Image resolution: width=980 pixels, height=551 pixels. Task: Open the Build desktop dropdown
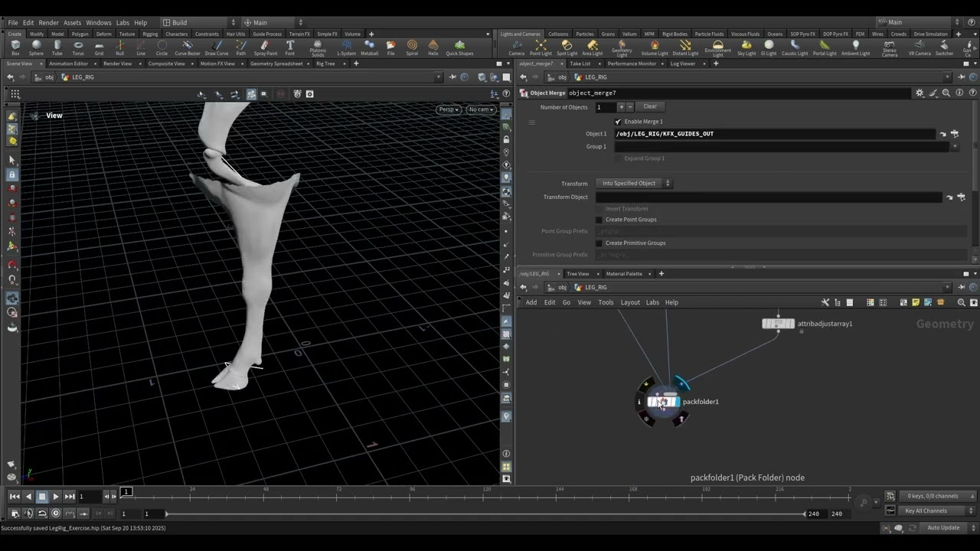(x=200, y=22)
